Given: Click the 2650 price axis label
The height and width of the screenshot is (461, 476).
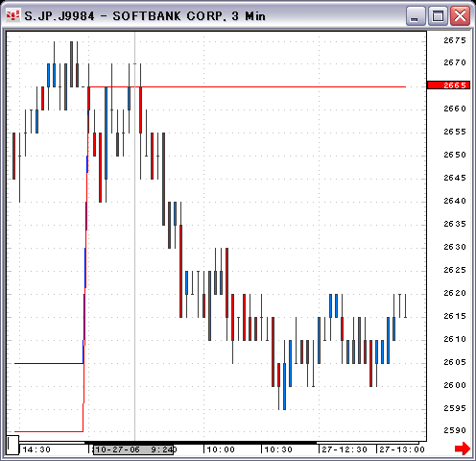Looking at the screenshot, I should pyautogui.click(x=455, y=155).
